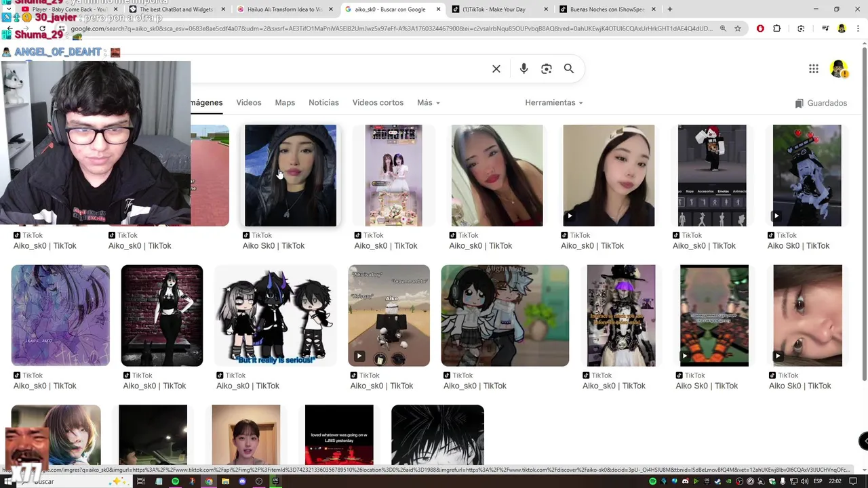Clear the Google search box text
Image resolution: width=868 pixels, height=488 pixels.
[496, 68]
